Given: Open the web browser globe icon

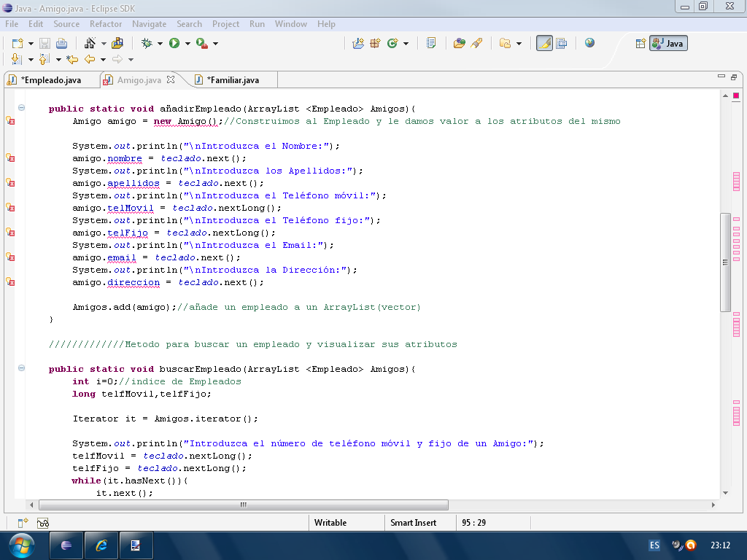Looking at the screenshot, I should [589, 43].
